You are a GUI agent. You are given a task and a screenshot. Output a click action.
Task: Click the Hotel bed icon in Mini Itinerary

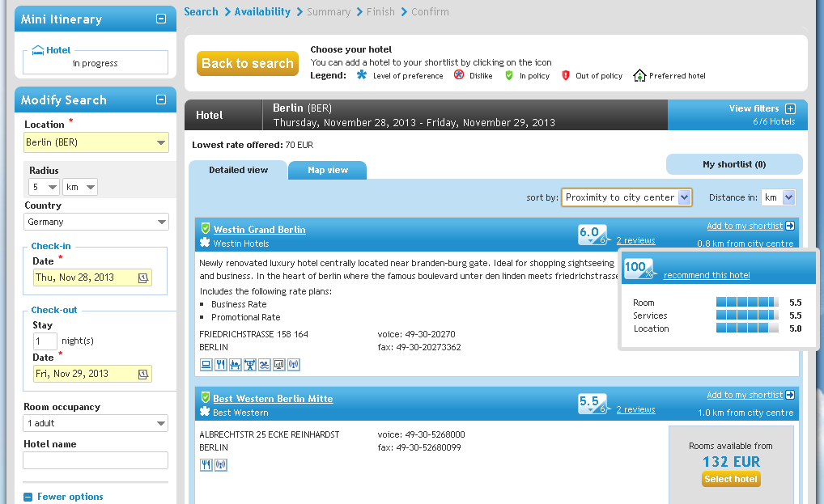[38, 50]
